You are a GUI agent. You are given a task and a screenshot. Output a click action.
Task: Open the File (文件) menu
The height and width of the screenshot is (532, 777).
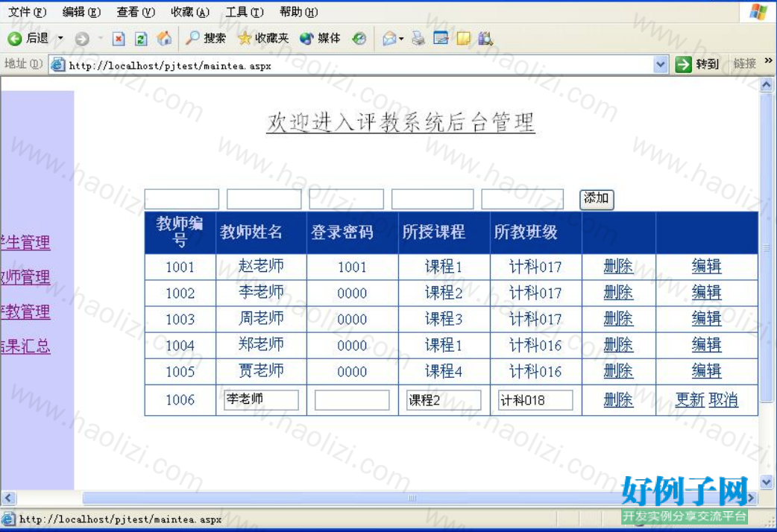(x=28, y=12)
